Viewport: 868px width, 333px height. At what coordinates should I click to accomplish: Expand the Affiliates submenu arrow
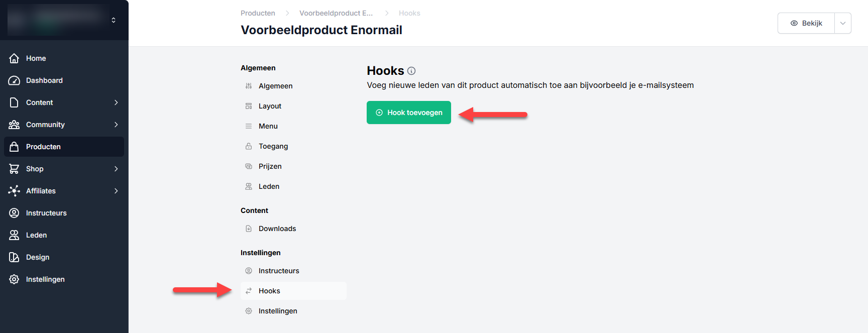(116, 191)
